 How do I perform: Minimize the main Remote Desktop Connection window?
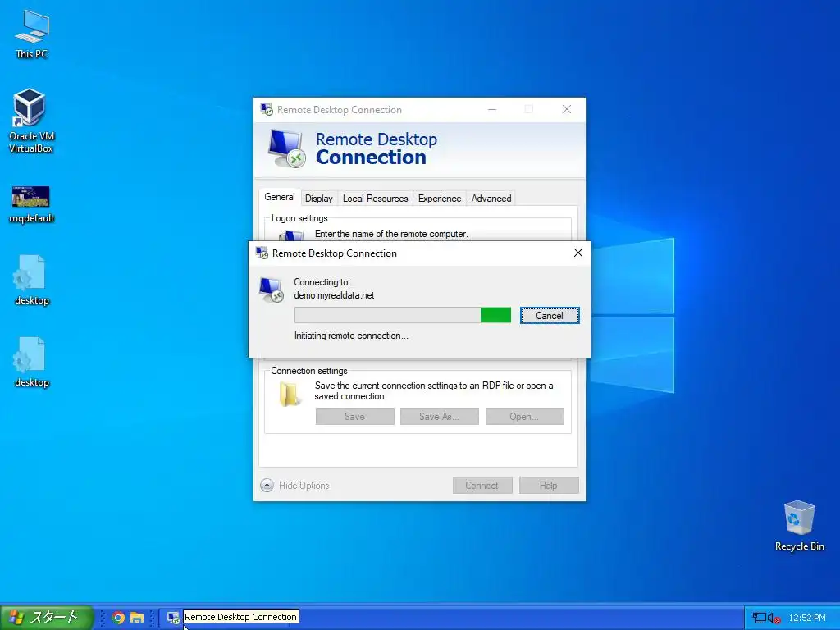pyautogui.click(x=492, y=109)
